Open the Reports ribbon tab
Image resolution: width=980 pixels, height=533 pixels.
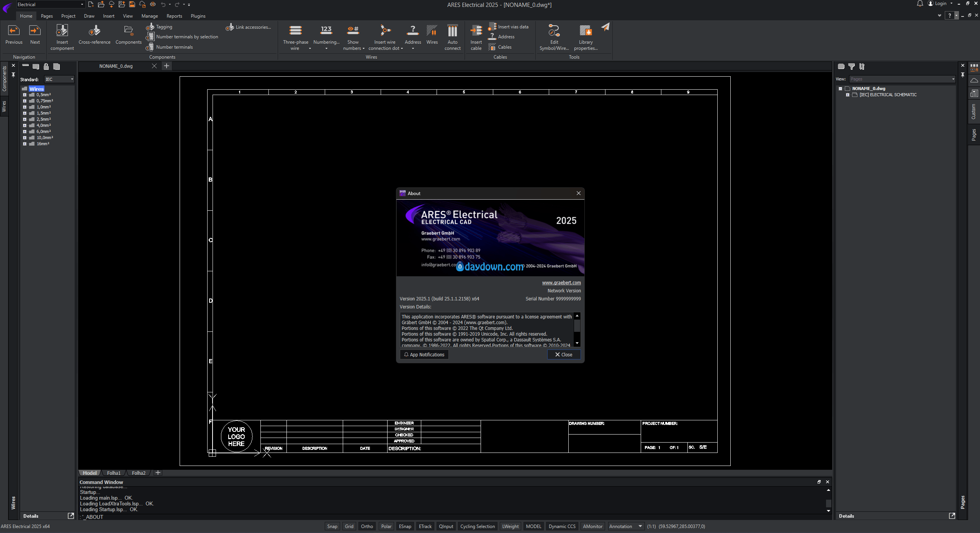pos(174,16)
